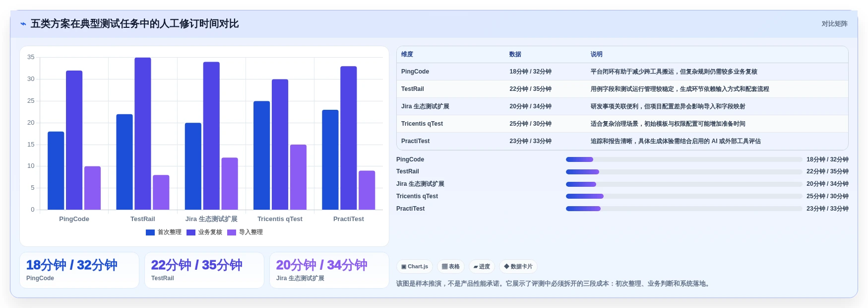Click the Tricentis qTest progress bar
Image resolution: width=868 pixels, height=308 pixels.
[x=684, y=196]
